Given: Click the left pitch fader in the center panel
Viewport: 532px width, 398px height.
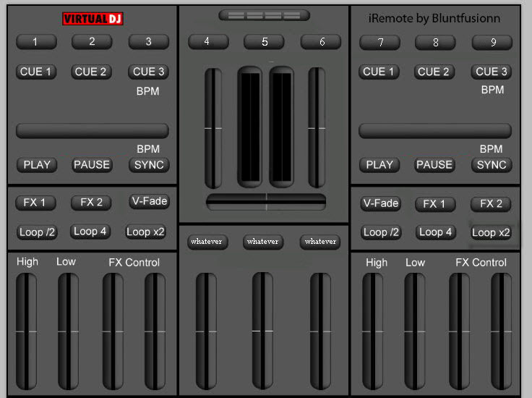Looking at the screenshot, I should coord(213,128).
